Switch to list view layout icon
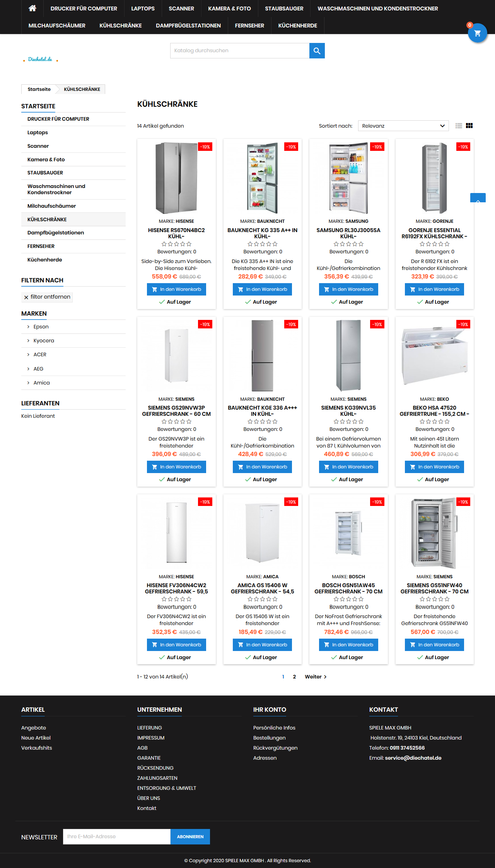495x868 pixels. coord(459,126)
